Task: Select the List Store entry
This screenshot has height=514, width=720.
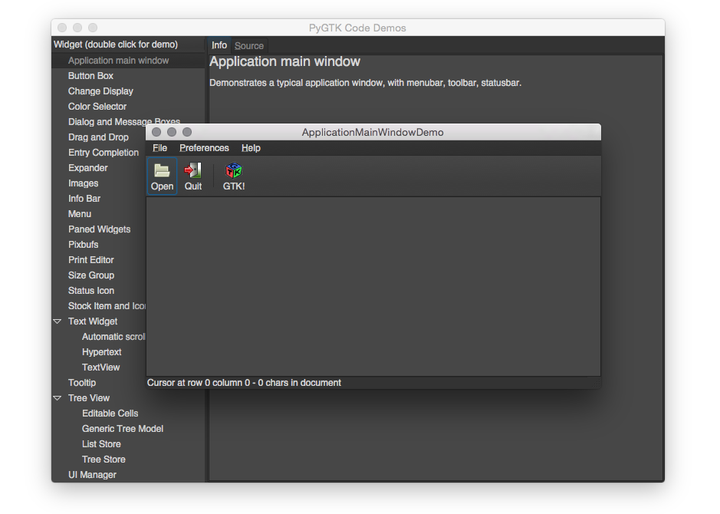Action: click(x=101, y=444)
